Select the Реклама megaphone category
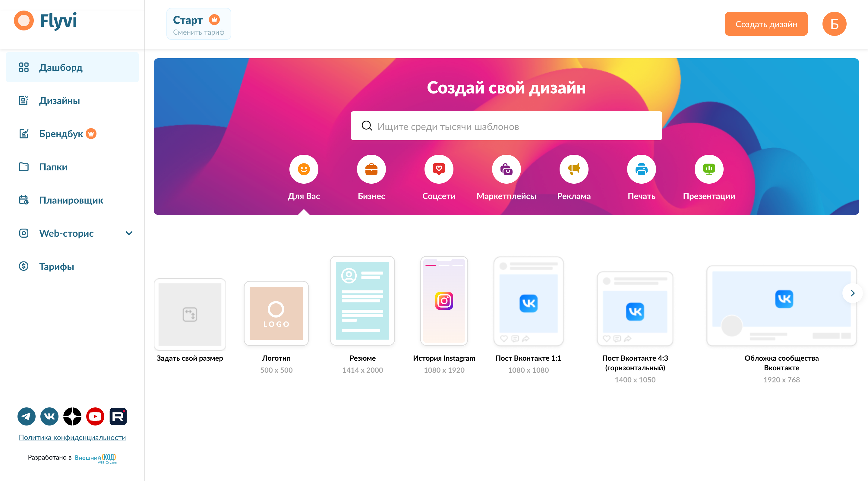The width and height of the screenshot is (868, 481). [574, 169]
